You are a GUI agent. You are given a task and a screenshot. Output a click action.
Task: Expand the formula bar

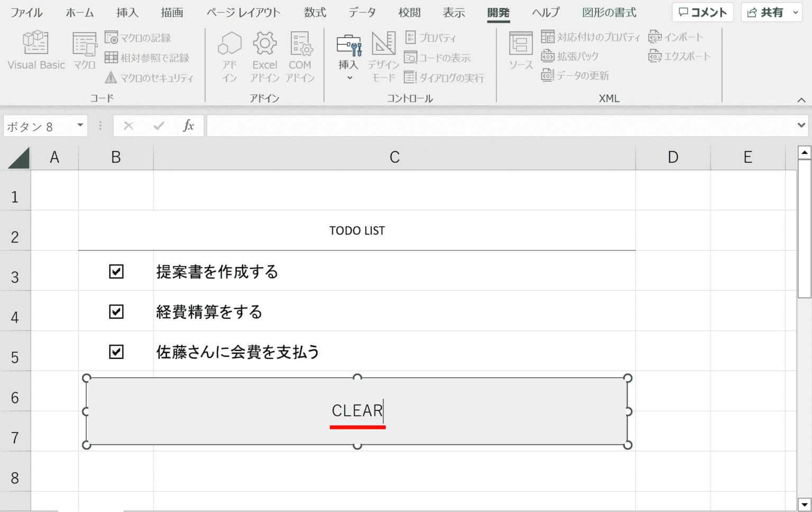coord(801,126)
